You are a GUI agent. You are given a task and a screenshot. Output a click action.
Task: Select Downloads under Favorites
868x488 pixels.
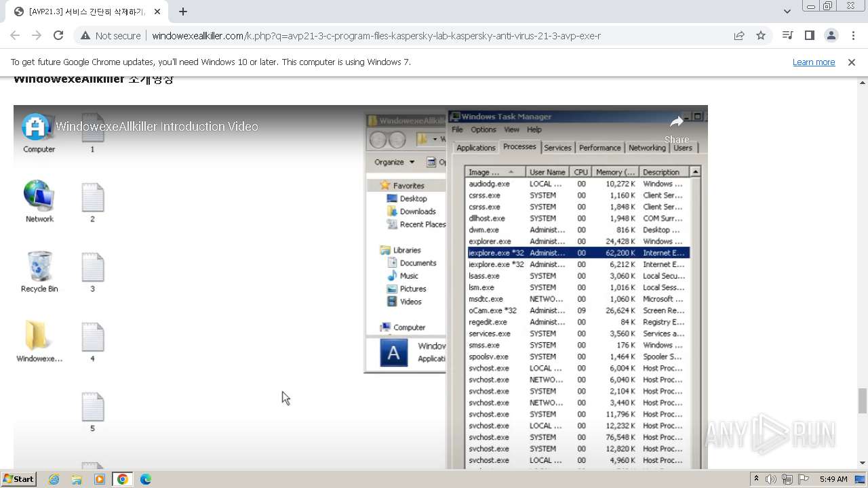(411, 211)
